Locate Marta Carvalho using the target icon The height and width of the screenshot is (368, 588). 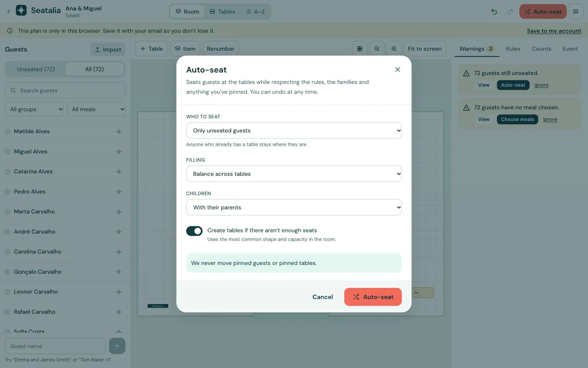pos(119,212)
